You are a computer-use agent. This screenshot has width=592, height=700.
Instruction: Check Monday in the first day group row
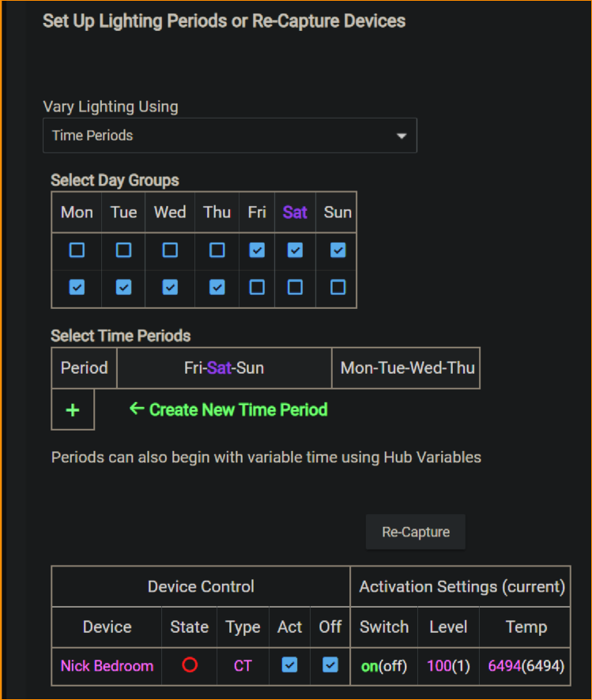77,250
